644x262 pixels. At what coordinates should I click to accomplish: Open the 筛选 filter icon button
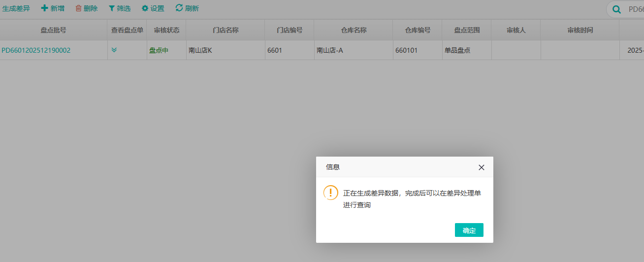point(120,8)
